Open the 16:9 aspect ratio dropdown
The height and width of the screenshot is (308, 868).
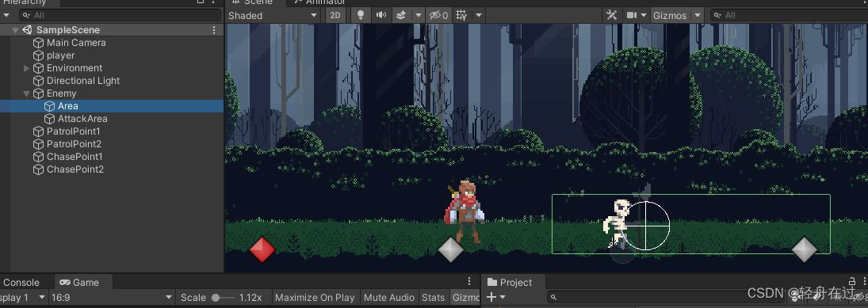[113, 298]
